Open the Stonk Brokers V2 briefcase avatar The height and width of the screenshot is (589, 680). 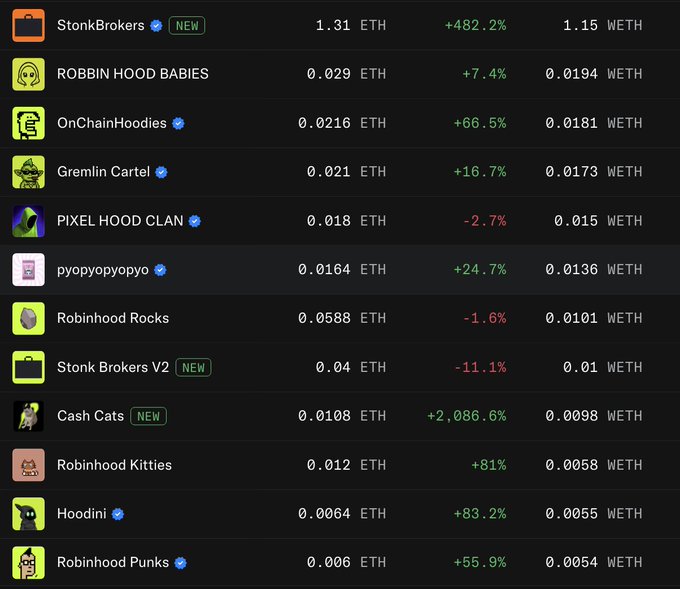pos(28,367)
